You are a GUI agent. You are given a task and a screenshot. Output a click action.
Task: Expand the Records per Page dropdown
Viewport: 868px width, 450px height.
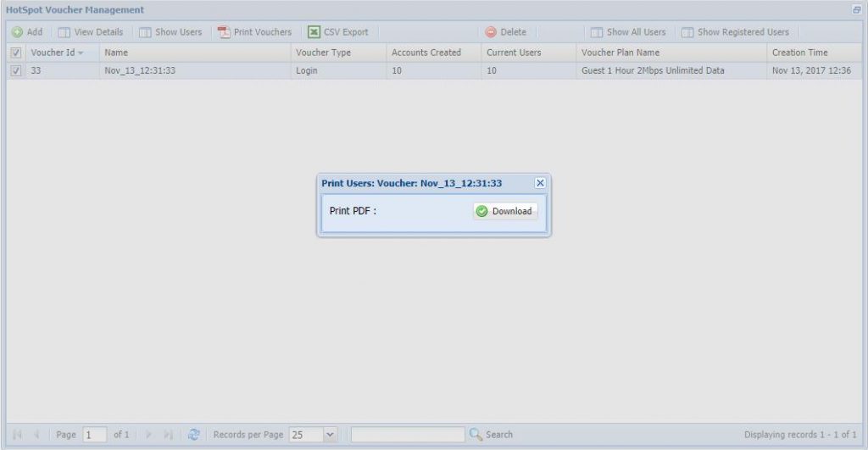pyautogui.click(x=330, y=435)
